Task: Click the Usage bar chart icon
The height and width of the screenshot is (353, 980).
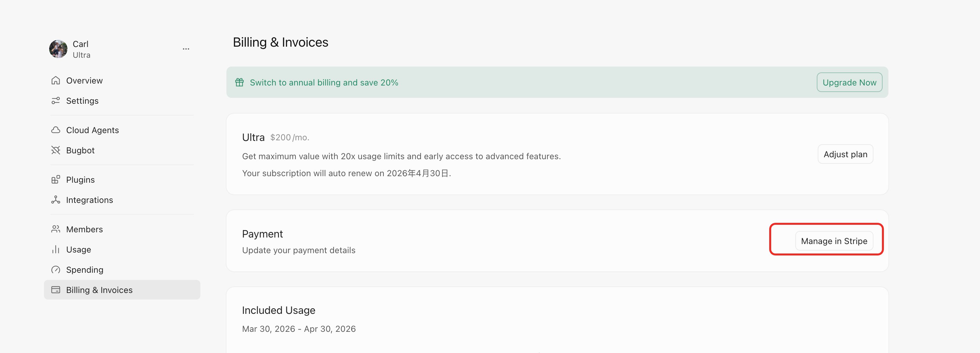Action: click(x=55, y=249)
